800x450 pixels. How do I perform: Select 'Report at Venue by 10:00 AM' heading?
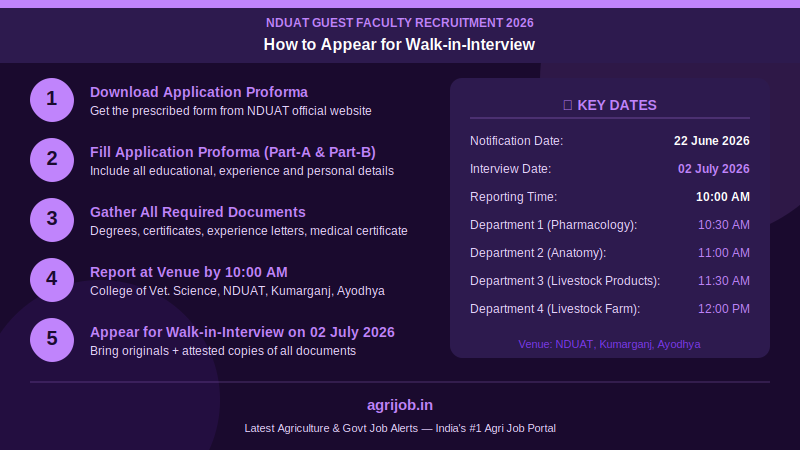click(189, 272)
